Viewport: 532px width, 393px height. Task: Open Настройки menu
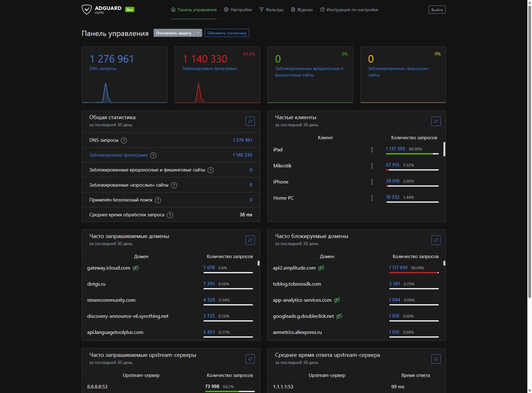(238, 10)
